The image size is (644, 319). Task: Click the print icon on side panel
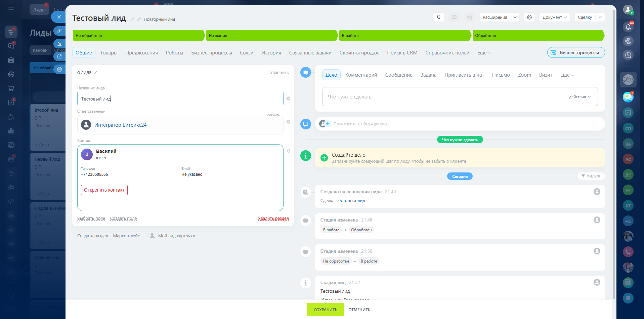click(x=59, y=69)
